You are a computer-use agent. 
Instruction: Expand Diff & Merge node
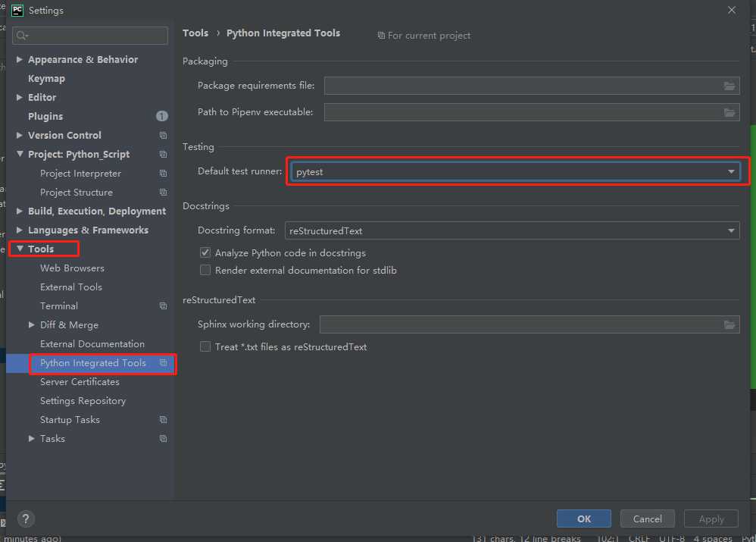(x=31, y=324)
